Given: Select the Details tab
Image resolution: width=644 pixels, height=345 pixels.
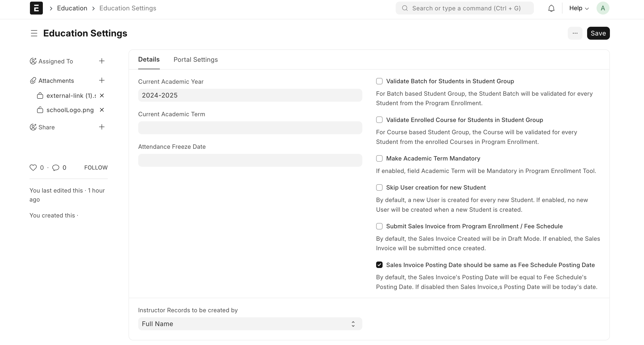Looking at the screenshot, I should [x=149, y=59].
